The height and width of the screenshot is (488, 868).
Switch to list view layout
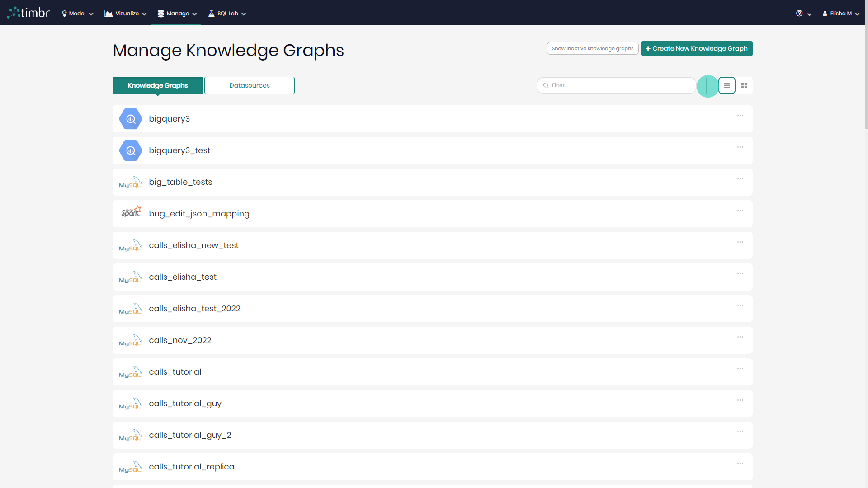pyautogui.click(x=727, y=85)
